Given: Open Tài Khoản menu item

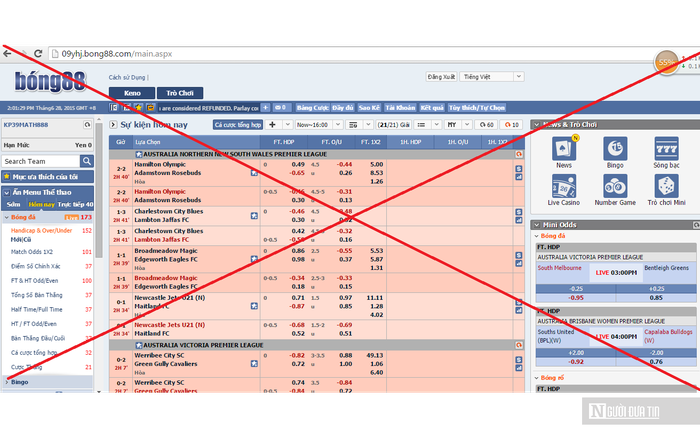Looking at the screenshot, I should [400, 108].
